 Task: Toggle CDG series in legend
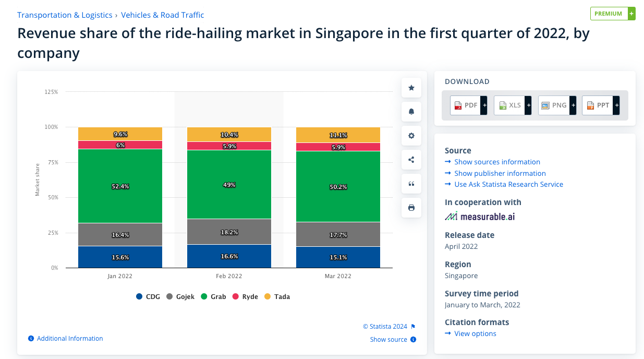pyautogui.click(x=148, y=296)
